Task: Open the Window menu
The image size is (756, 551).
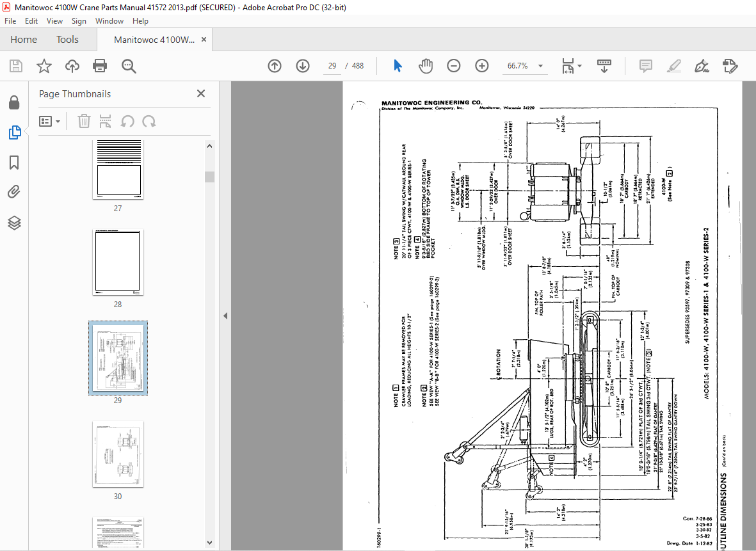Action: tap(109, 21)
